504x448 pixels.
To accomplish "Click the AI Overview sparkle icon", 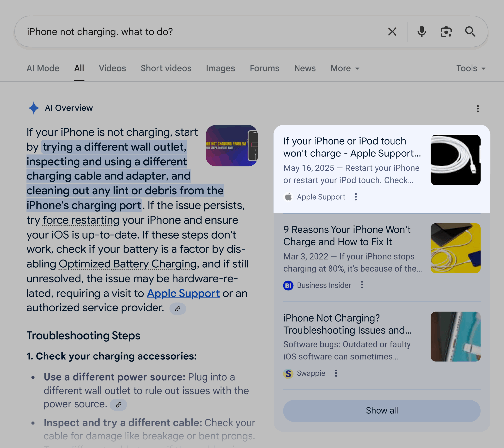I will pos(34,108).
